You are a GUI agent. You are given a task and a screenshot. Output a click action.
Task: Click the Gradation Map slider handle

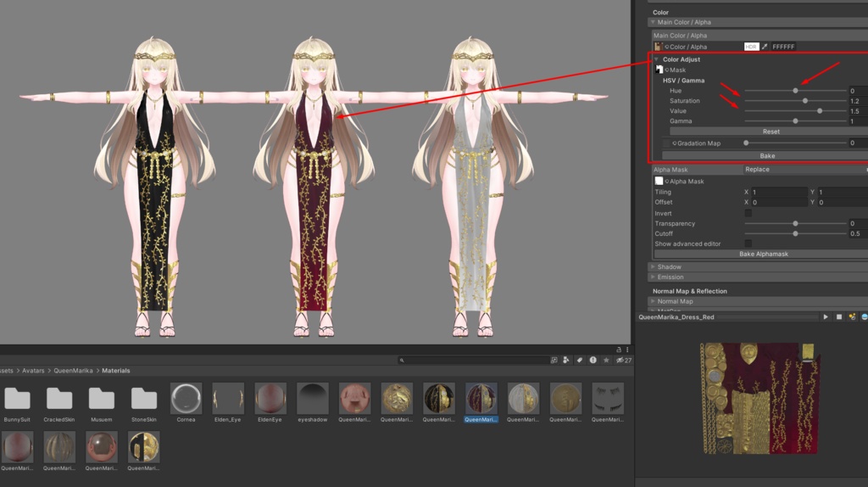[746, 143]
